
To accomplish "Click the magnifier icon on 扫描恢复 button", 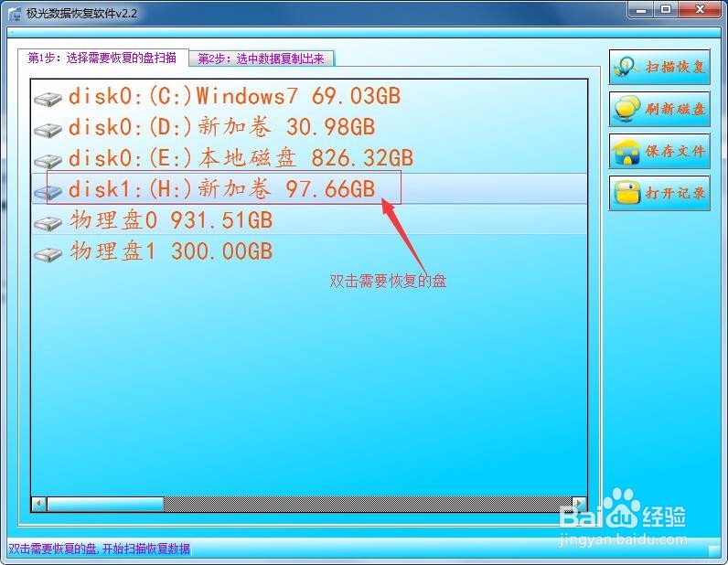I will tap(626, 67).
